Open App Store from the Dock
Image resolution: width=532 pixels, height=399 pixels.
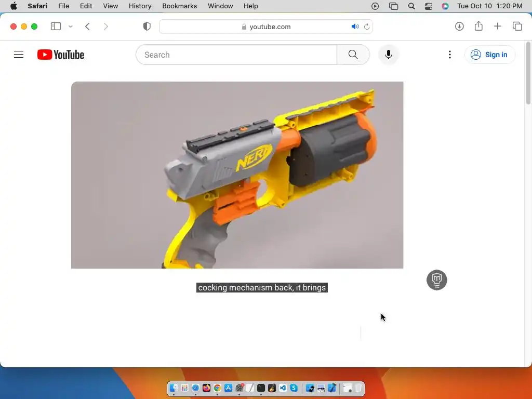coord(229,388)
